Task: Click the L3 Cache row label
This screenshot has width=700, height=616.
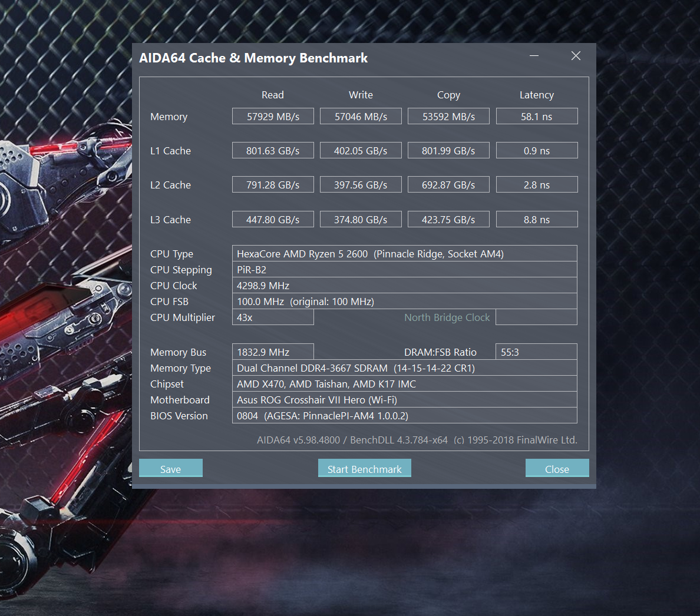Action: coord(170,220)
